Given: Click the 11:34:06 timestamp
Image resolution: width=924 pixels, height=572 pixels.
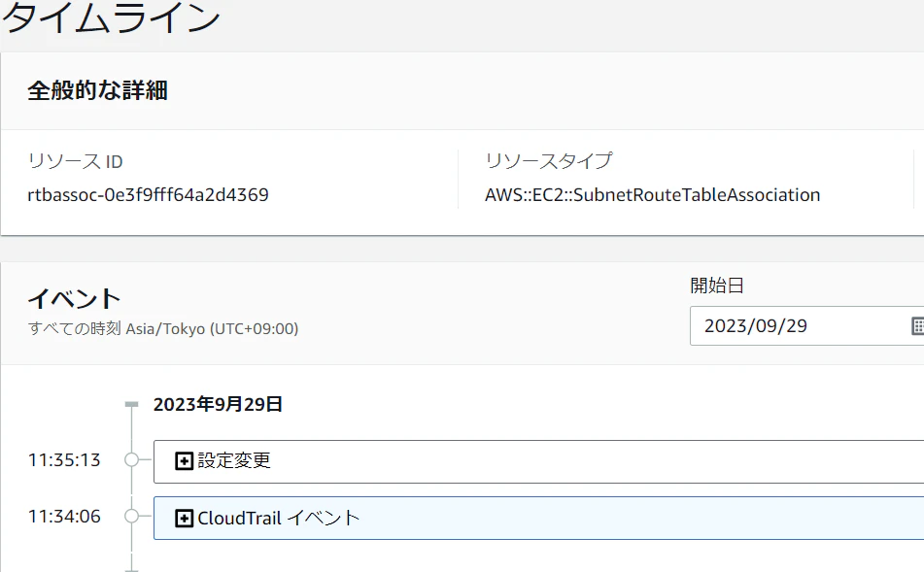Looking at the screenshot, I should (x=64, y=516).
